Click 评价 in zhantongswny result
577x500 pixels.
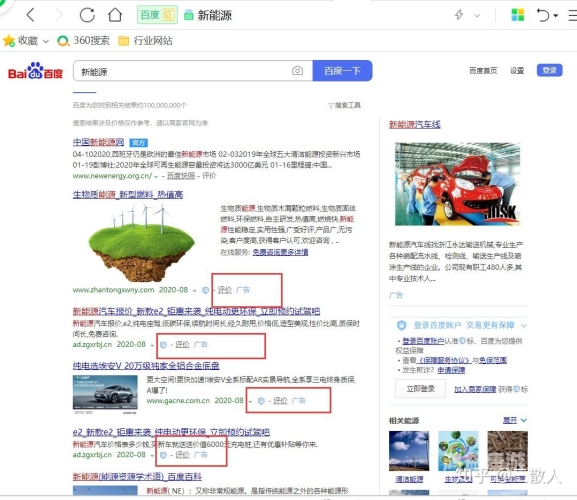pyautogui.click(x=224, y=290)
